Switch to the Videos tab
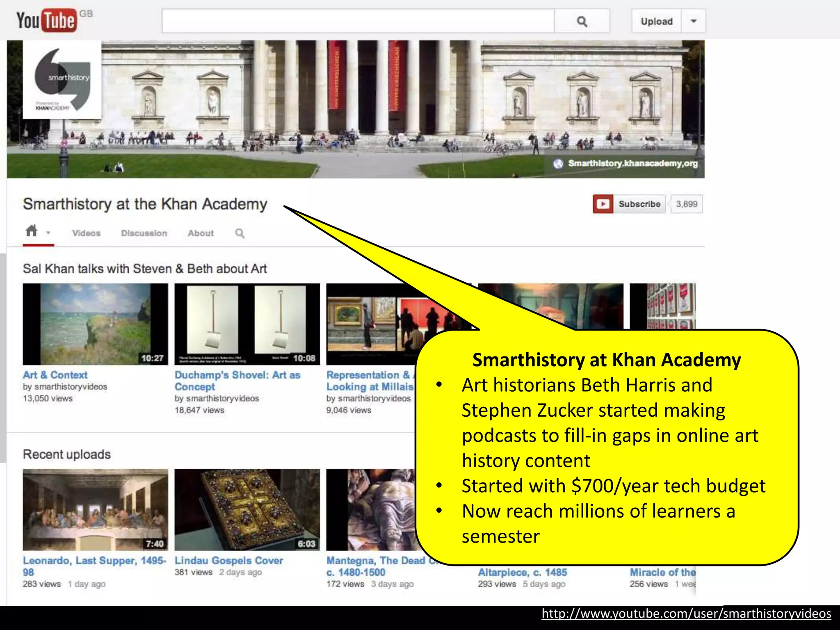 [x=86, y=233]
